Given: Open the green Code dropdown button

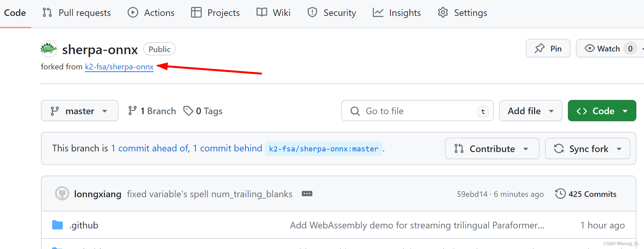Looking at the screenshot, I should tap(602, 111).
